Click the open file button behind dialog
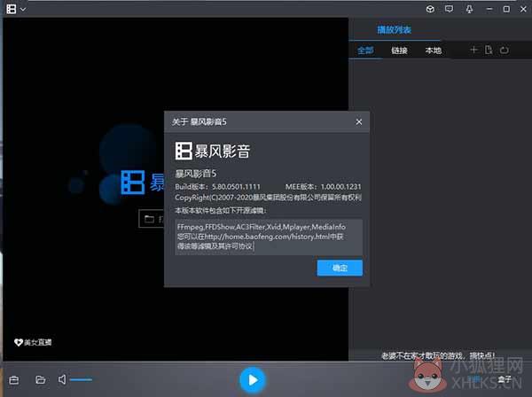Viewport: 532px width, 397px height. 152,219
